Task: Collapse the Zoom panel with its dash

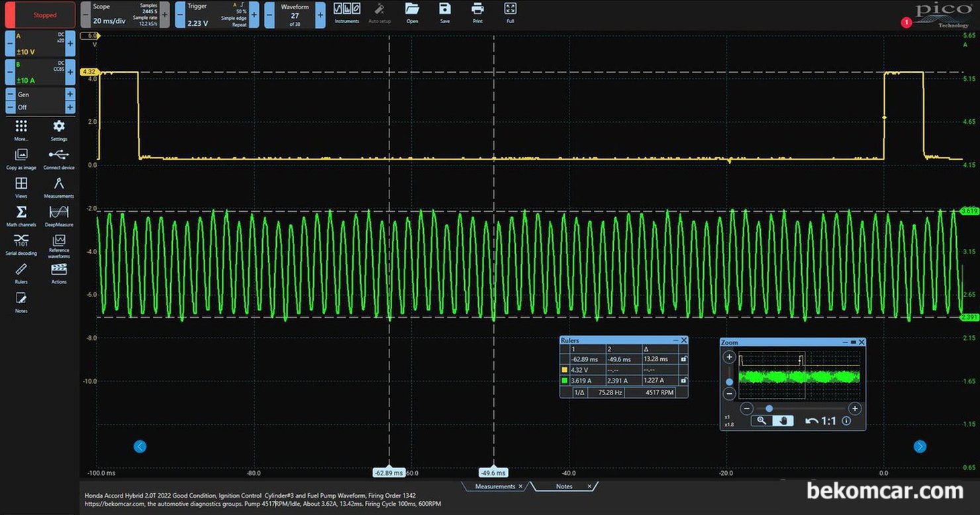Action: coord(845,342)
